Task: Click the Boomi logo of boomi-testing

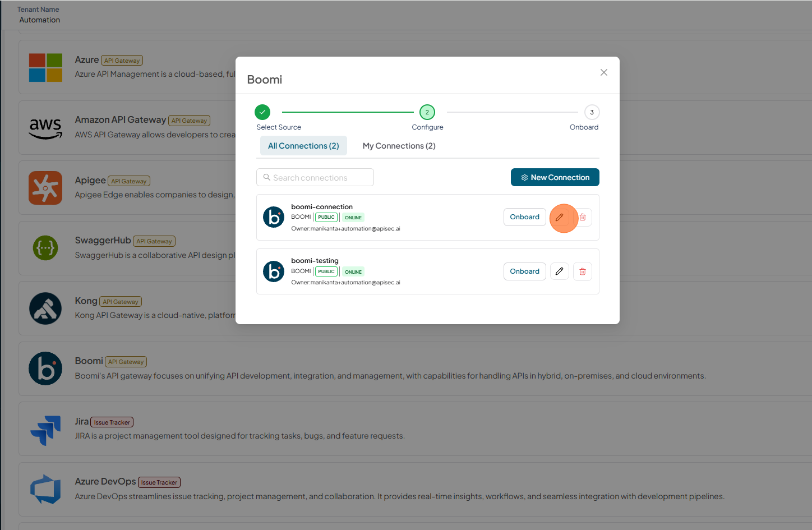Action: (x=274, y=271)
